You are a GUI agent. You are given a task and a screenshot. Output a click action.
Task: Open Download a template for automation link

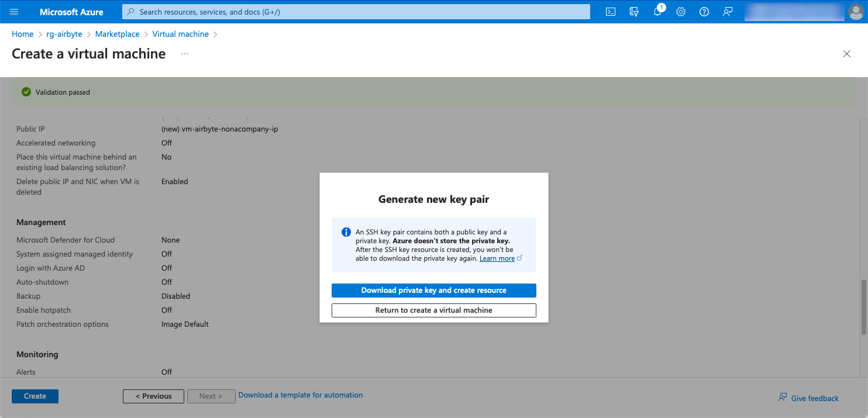(300, 395)
